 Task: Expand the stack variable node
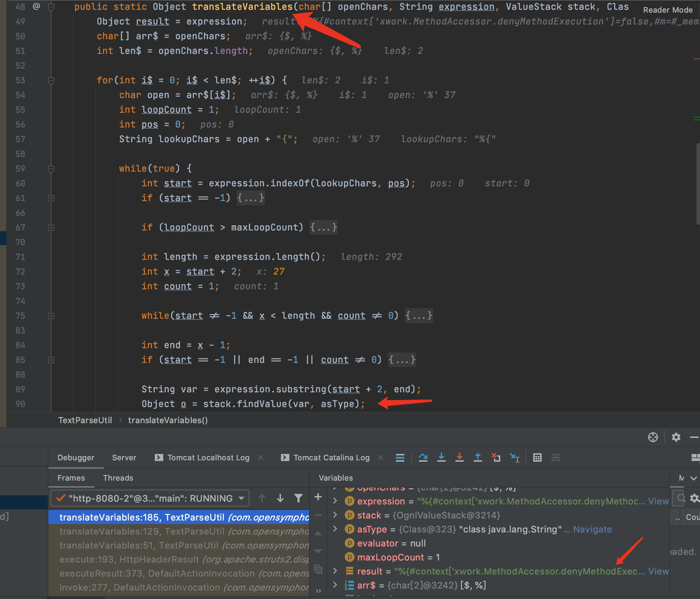[335, 515]
